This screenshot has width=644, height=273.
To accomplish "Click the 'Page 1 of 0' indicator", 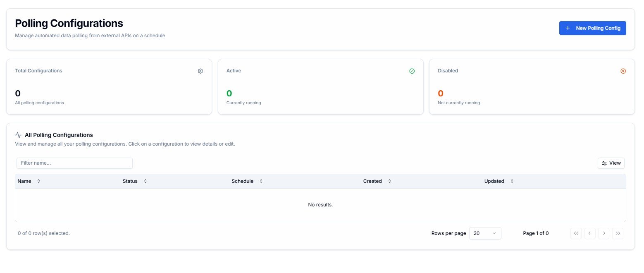I will [536, 233].
